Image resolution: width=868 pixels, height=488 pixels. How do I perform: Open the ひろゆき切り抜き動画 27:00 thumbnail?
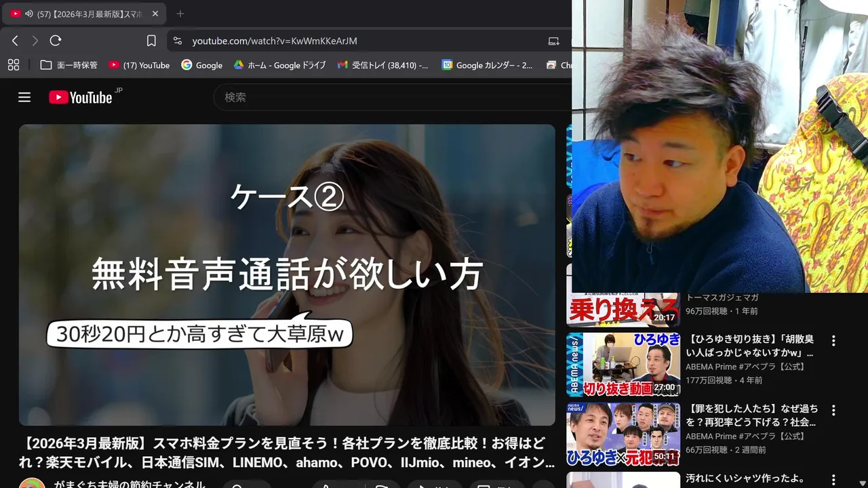623,365
